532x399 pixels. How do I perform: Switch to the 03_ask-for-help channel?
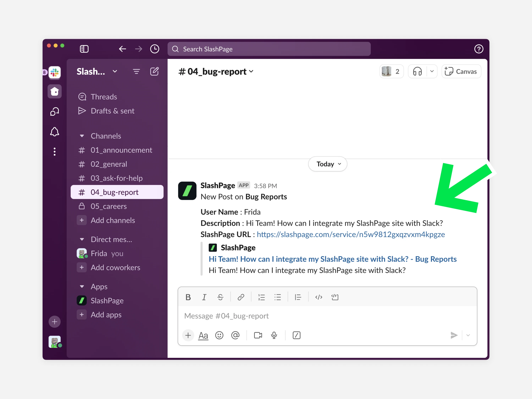click(117, 178)
